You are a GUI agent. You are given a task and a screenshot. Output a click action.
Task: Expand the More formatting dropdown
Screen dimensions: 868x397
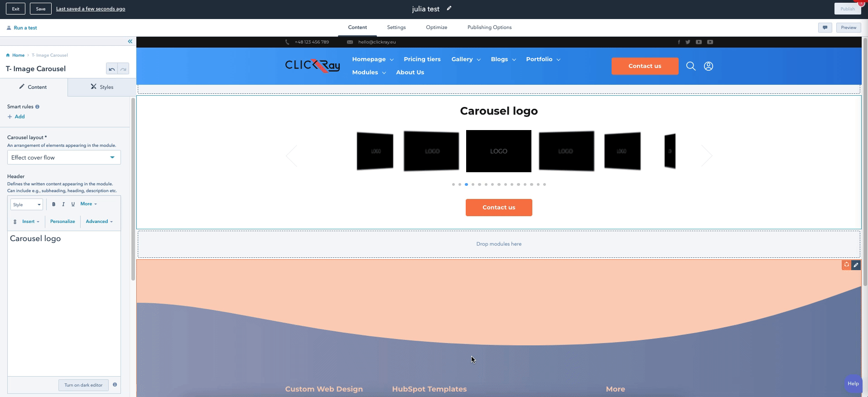click(x=89, y=204)
